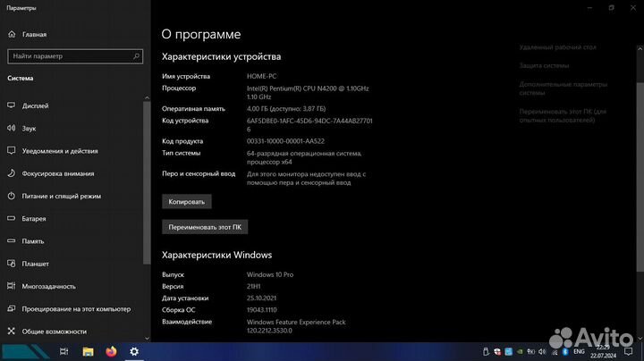644x361 pixels.
Task: Open Память storage settings
Action: pyautogui.click(x=26, y=241)
